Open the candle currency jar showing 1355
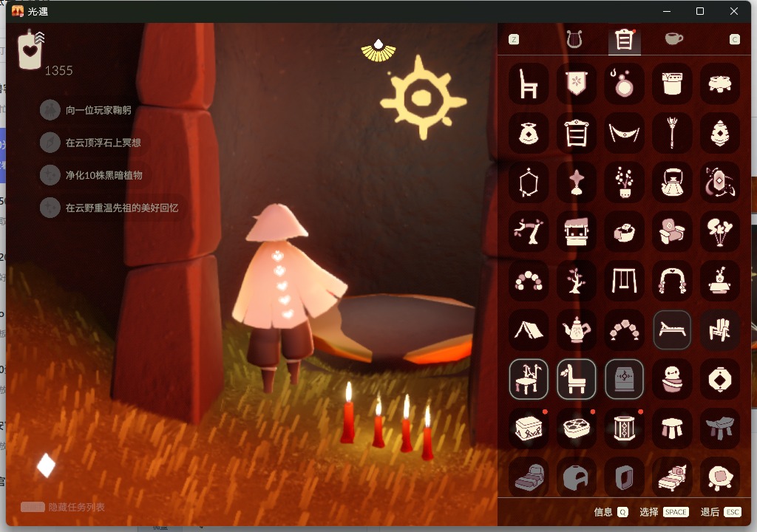Screen dimensions: 757x532 31,50
